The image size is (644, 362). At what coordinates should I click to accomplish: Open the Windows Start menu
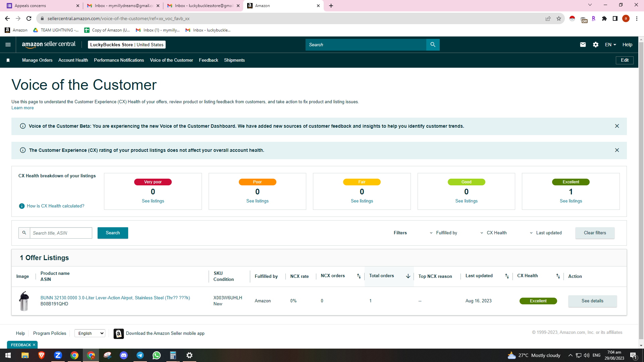8,355
